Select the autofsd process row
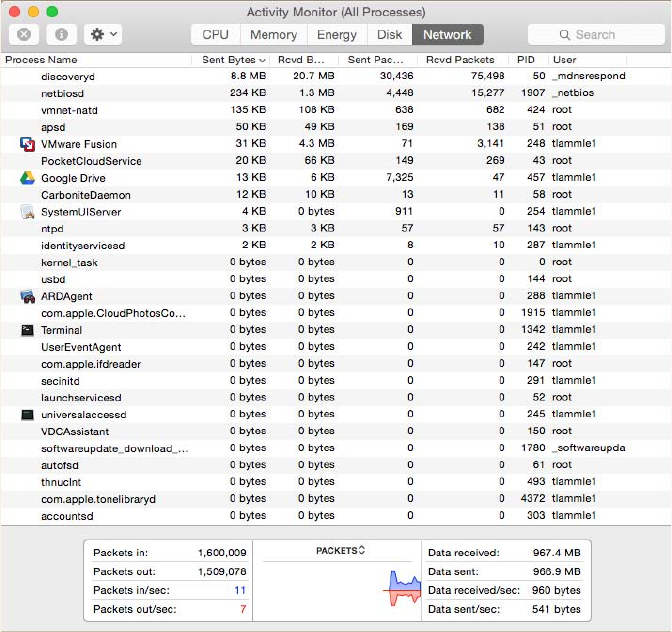Viewport: 672px width, 632px height. tap(336, 465)
